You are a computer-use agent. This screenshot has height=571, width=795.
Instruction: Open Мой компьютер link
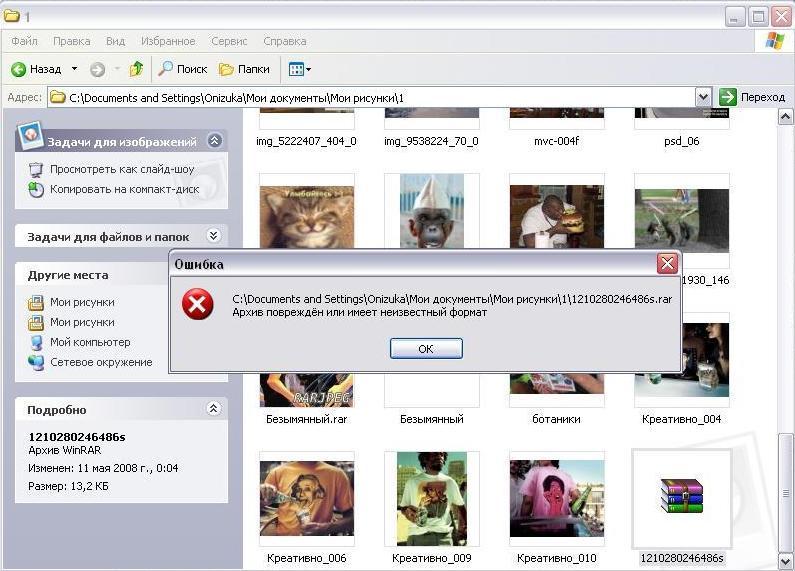click(90, 342)
